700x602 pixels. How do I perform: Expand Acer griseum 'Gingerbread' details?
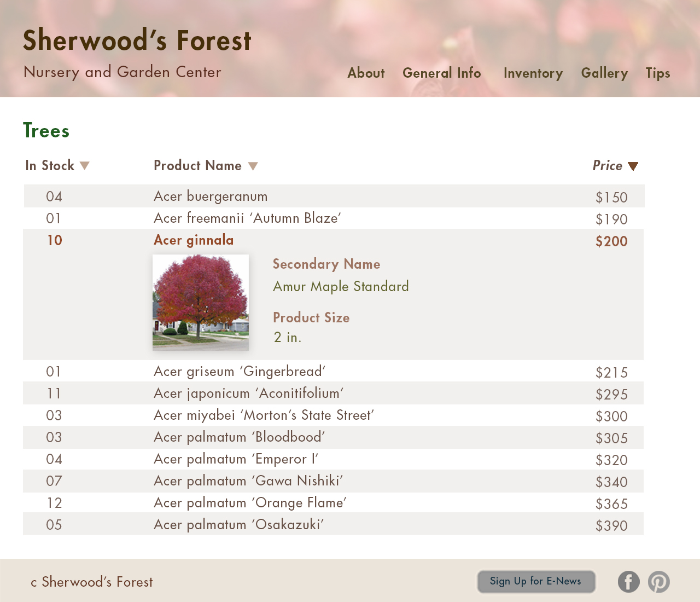tap(240, 372)
